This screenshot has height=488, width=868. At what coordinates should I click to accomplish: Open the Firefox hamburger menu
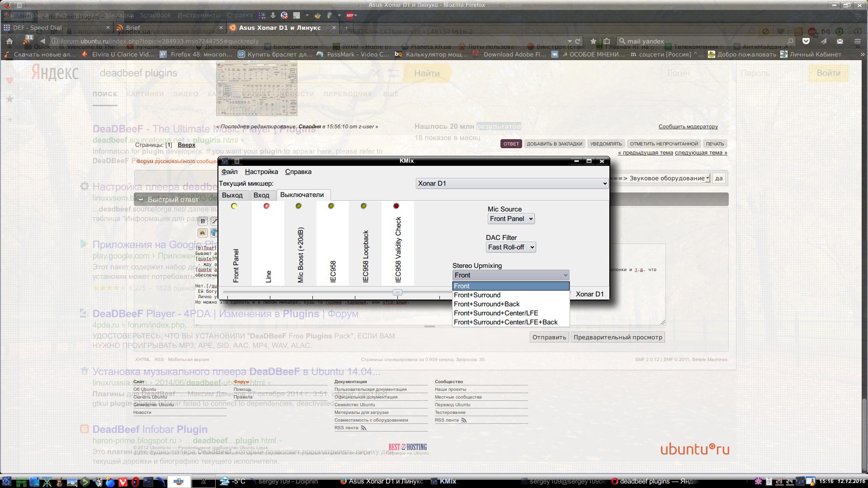[858, 41]
